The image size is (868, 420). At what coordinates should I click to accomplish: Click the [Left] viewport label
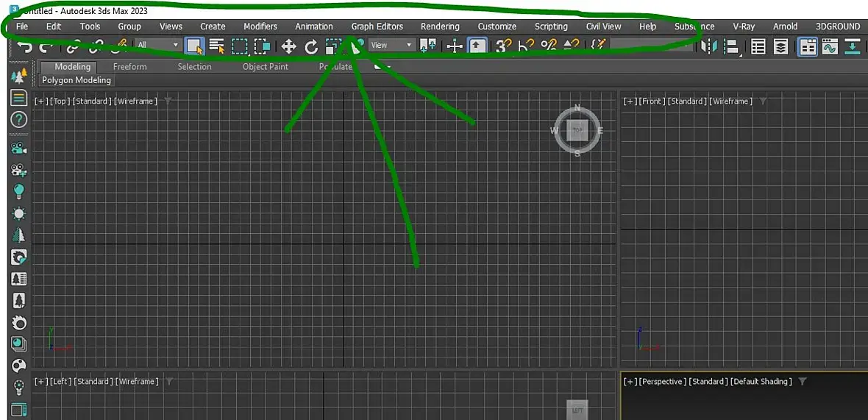click(x=61, y=381)
